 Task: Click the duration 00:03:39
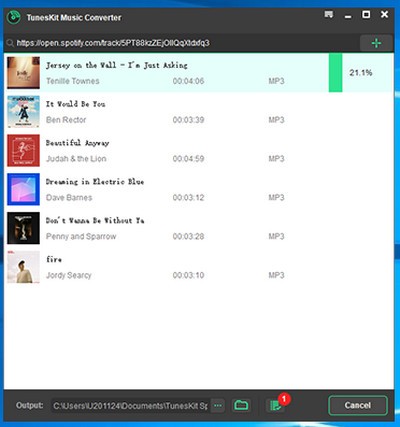click(x=188, y=120)
